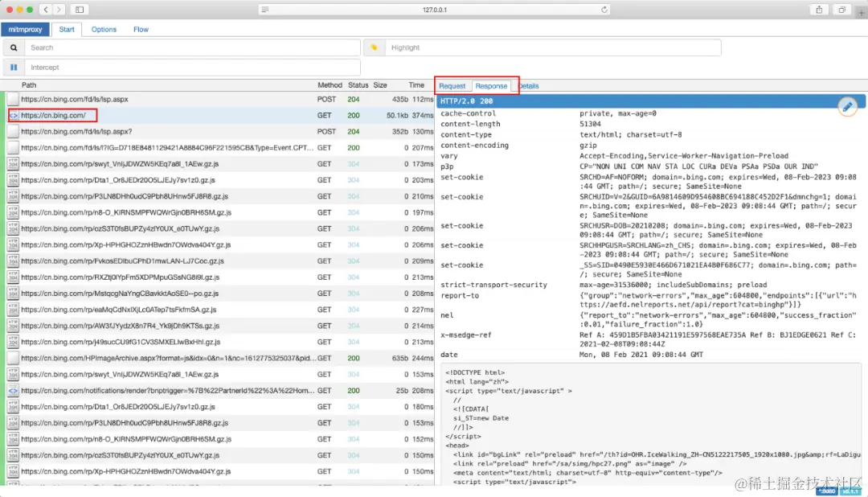
Task: Select the MstqcgNaYngCBavkktAoSE0--po flow
Action: [x=220, y=293]
